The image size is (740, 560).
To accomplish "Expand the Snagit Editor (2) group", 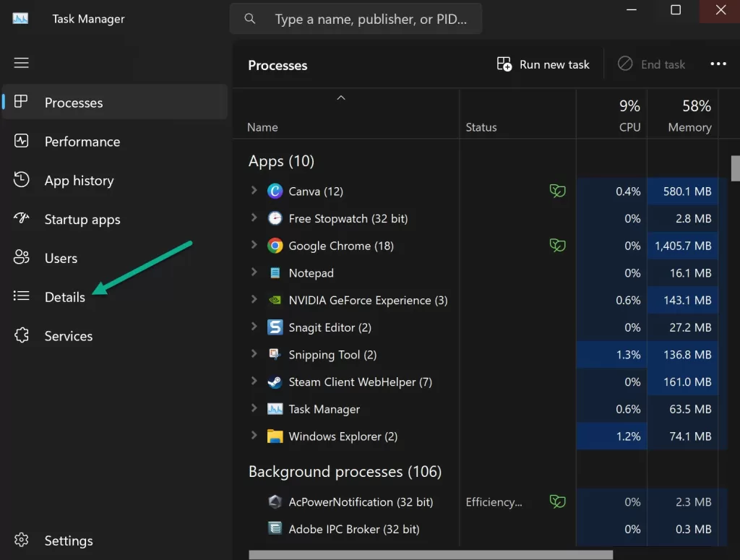I will click(x=254, y=327).
